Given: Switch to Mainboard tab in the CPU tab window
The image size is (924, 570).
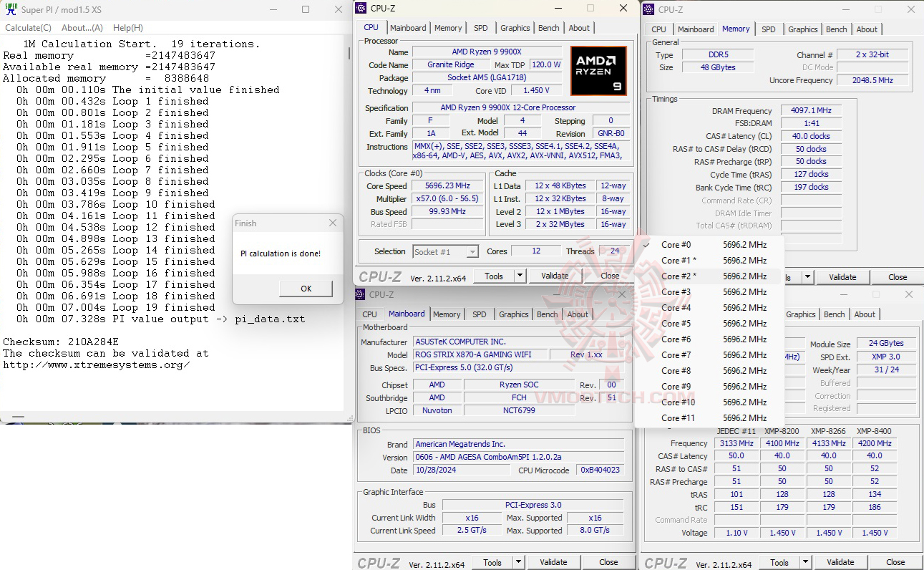Looking at the screenshot, I should tap(408, 28).
